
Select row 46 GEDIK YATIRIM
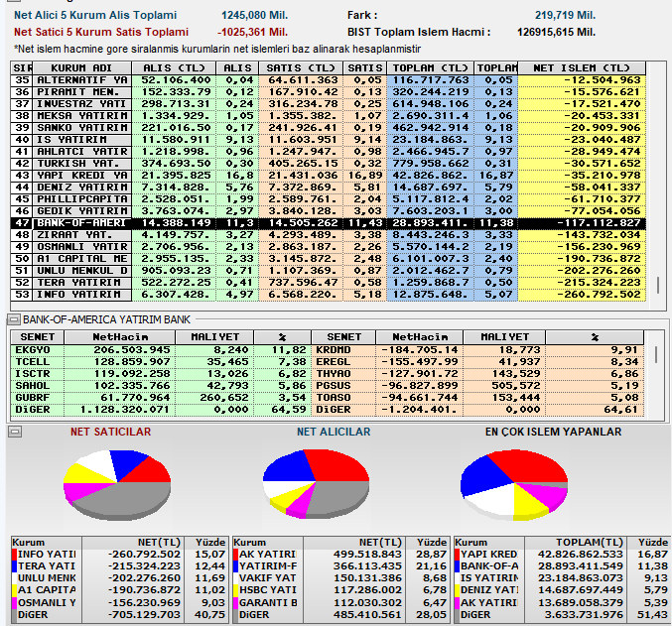(329, 210)
